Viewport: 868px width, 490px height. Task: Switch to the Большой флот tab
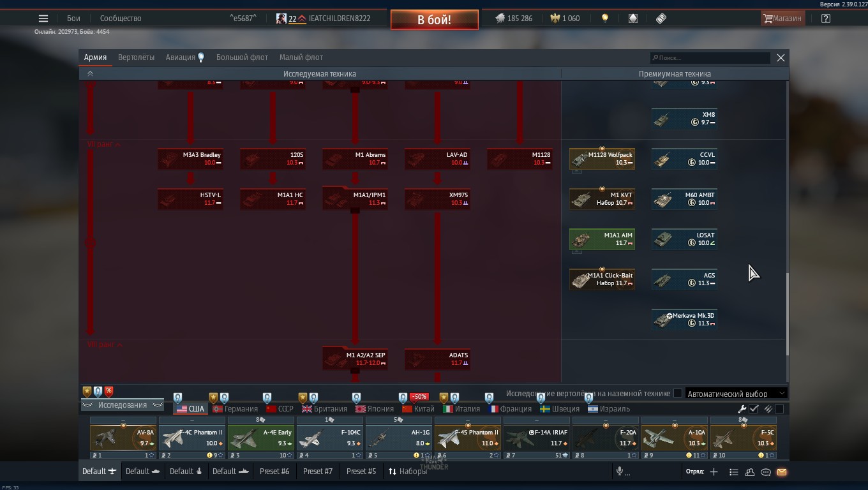242,57
